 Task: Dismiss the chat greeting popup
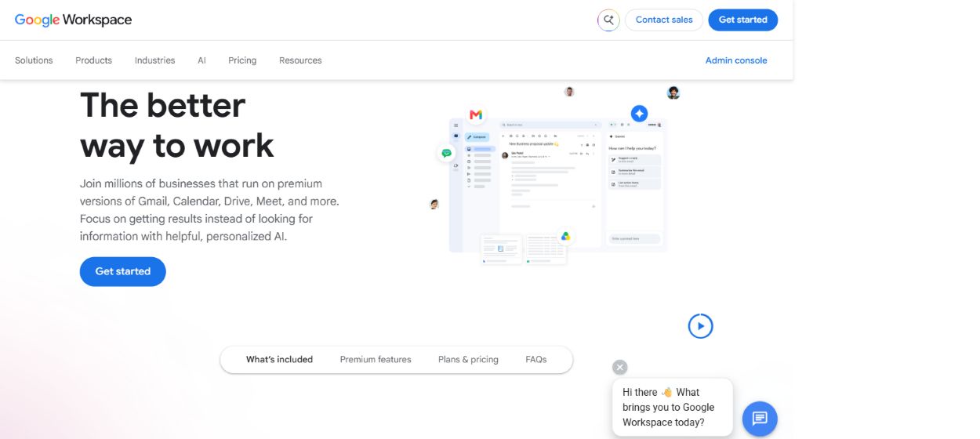pos(620,367)
